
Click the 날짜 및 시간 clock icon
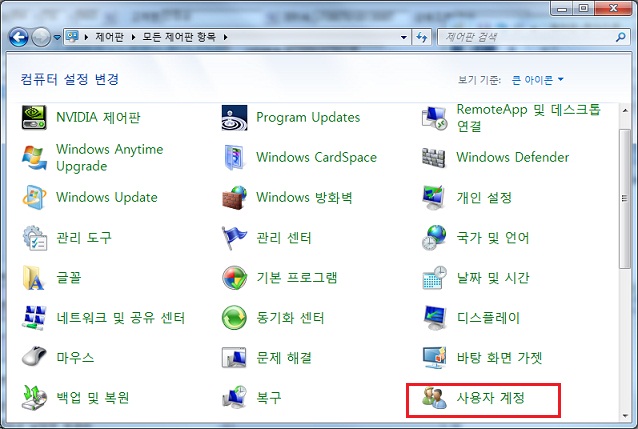point(434,277)
